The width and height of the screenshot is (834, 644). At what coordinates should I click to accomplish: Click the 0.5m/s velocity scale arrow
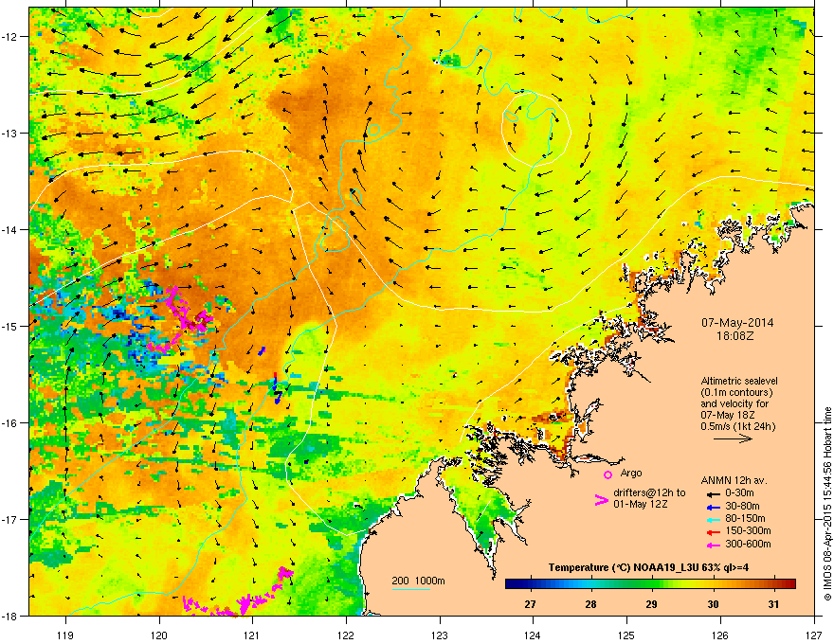[733, 438]
